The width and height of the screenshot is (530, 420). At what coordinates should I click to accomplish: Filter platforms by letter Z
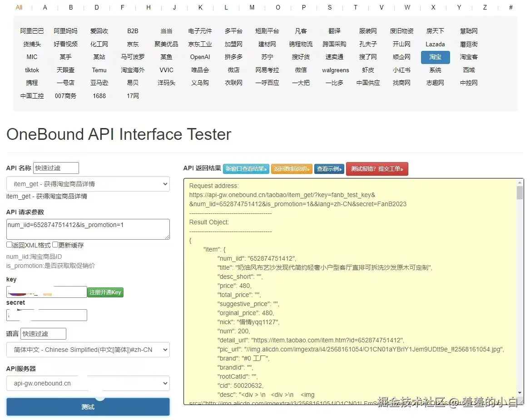(x=485, y=7)
